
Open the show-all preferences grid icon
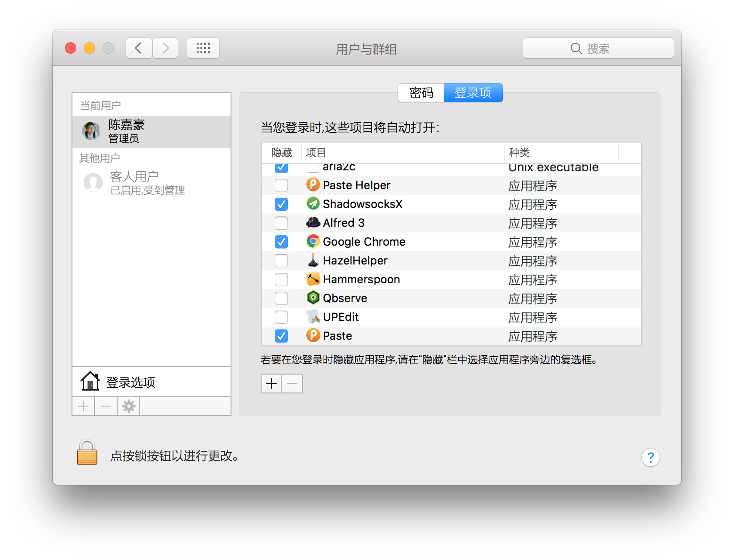(x=203, y=48)
